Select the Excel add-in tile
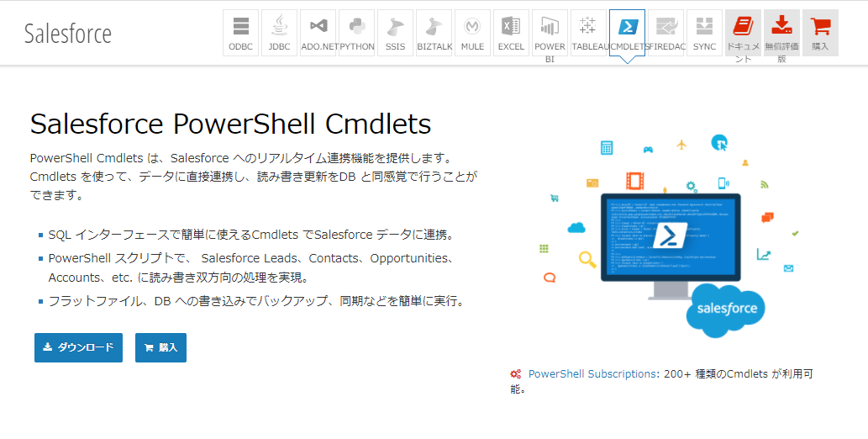This screenshot has width=868, height=439. point(511,33)
